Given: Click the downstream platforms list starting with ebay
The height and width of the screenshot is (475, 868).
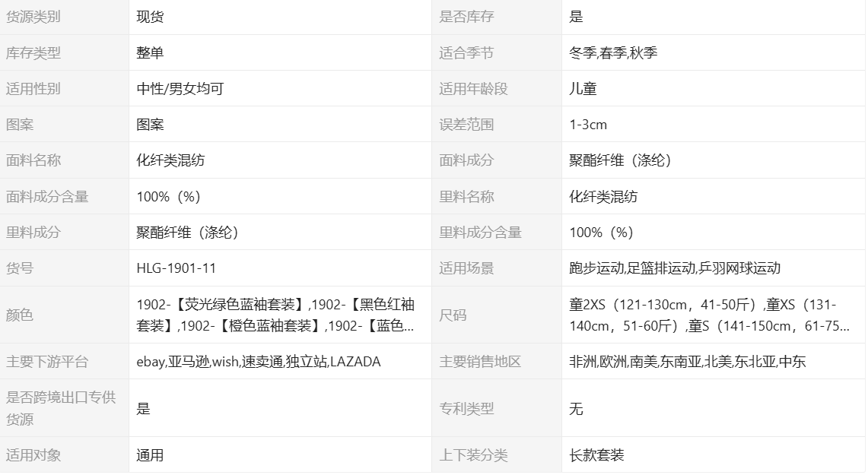Looking at the screenshot, I should click(259, 362).
